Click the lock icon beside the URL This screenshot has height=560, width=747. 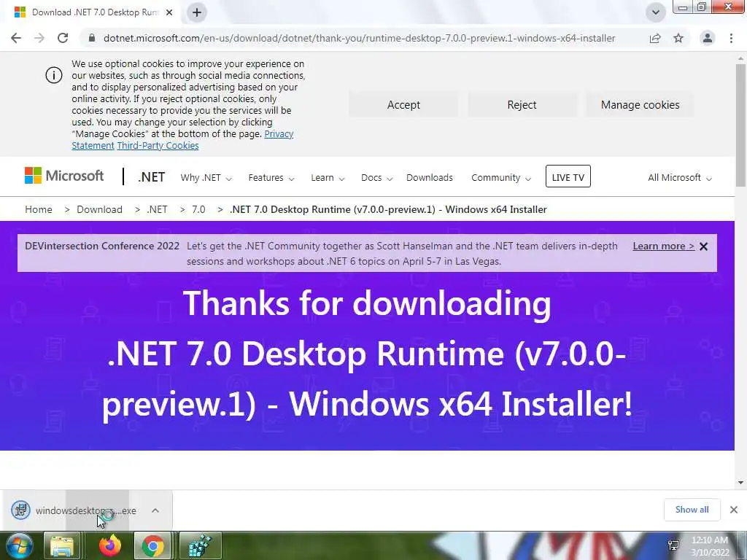pos(92,38)
